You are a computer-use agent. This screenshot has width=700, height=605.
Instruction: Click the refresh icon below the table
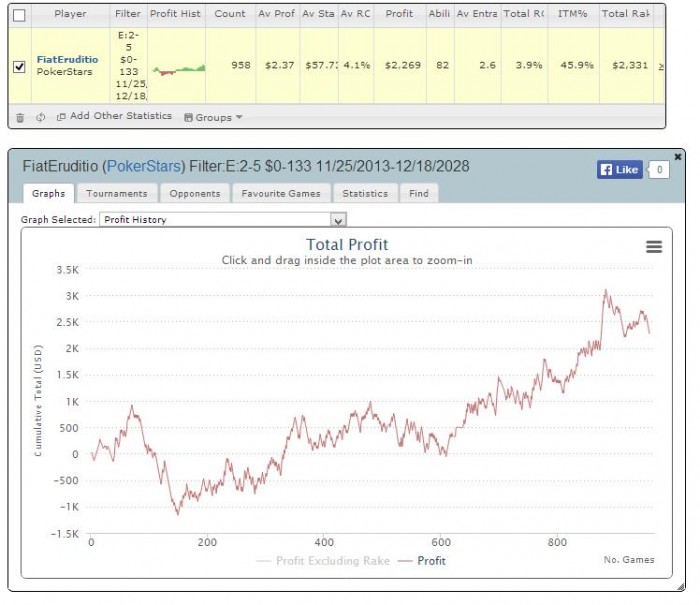(x=41, y=117)
